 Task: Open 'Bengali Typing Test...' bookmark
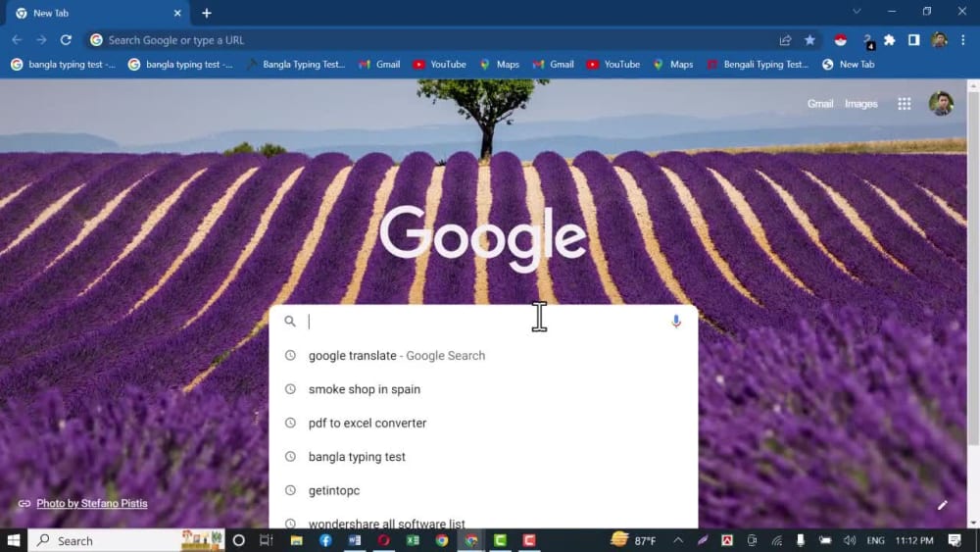(758, 65)
